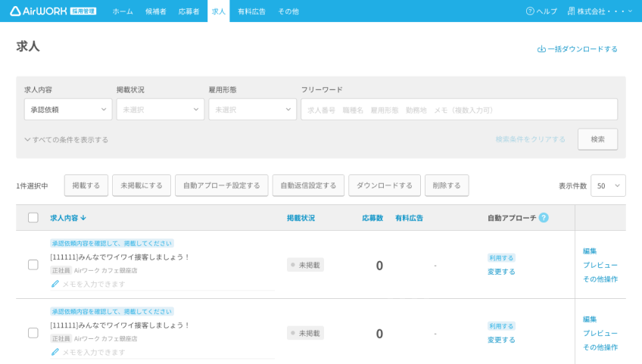Open the 雇用形態 dropdown
Image resolution: width=642 pixels, height=364 pixels.
(253, 109)
